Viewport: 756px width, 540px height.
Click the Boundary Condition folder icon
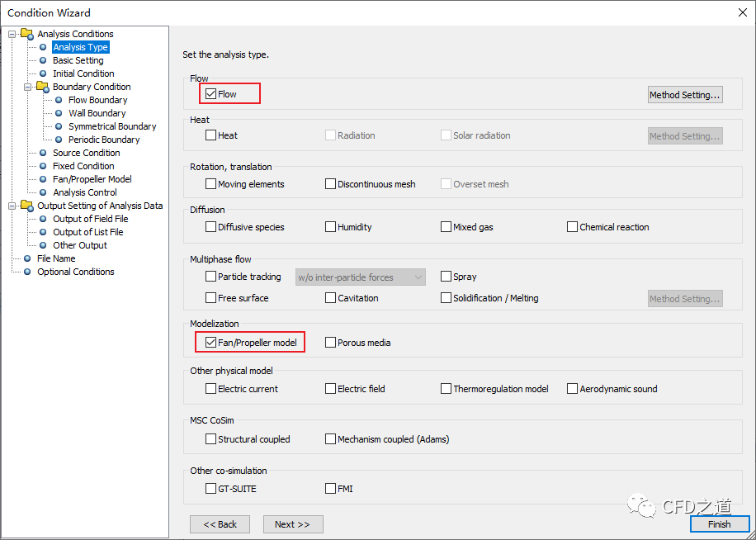click(42, 87)
